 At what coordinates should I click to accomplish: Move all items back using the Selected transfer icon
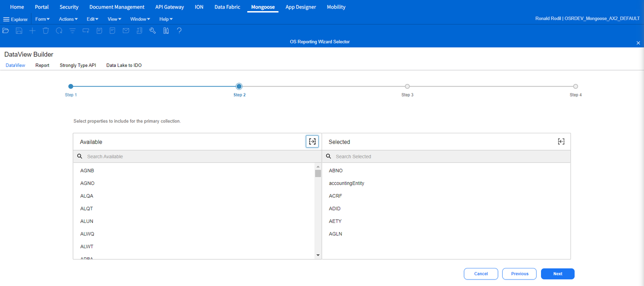coord(561,141)
